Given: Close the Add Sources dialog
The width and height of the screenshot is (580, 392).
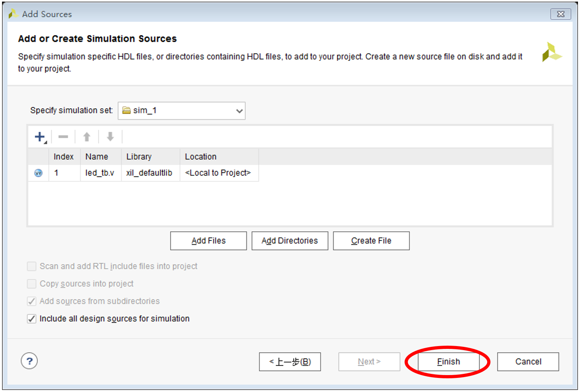Looking at the screenshot, I should (x=561, y=14).
